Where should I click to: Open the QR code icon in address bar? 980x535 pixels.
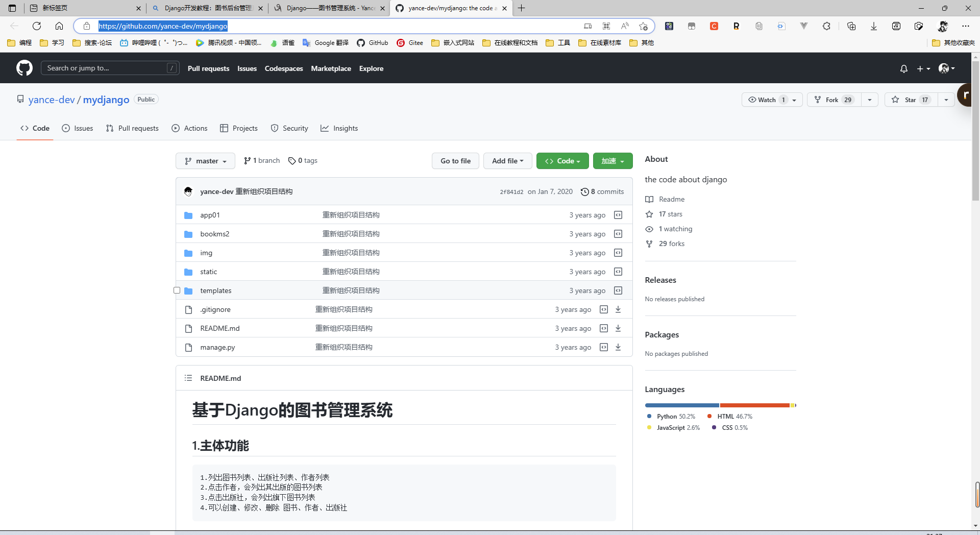[606, 26]
